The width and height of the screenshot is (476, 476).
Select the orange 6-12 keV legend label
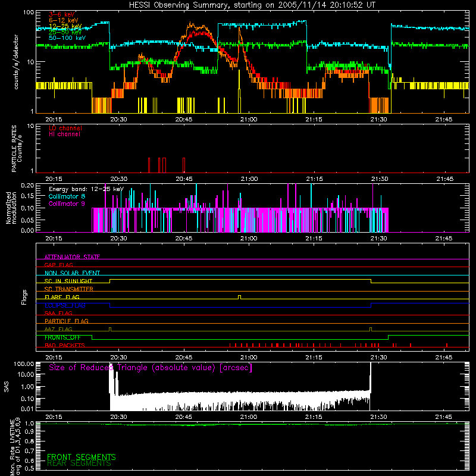[x=64, y=20]
